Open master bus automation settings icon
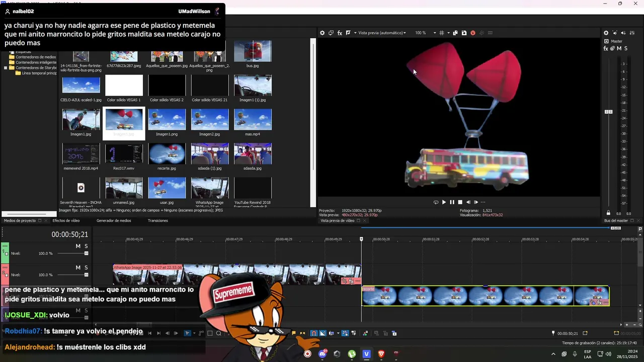The height and width of the screenshot is (362, 644). 612,48
